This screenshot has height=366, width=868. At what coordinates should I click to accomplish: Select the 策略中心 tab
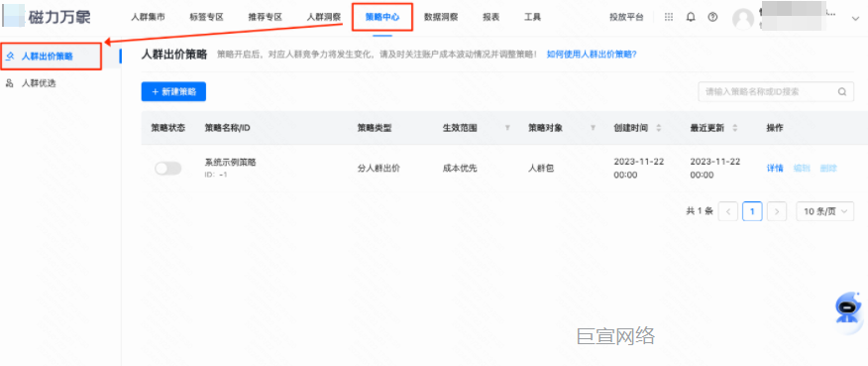tap(382, 17)
